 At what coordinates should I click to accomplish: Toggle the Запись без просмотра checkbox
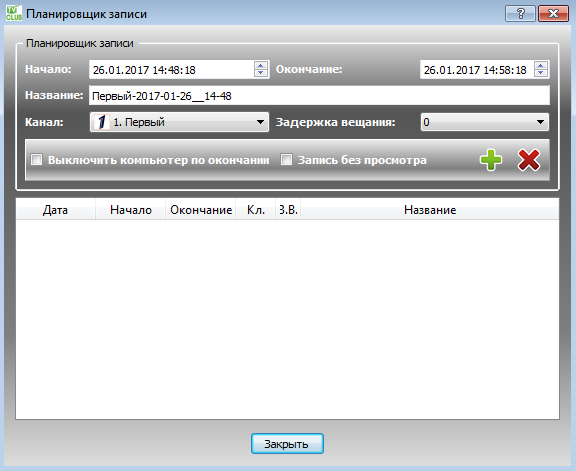[x=286, y=160]
